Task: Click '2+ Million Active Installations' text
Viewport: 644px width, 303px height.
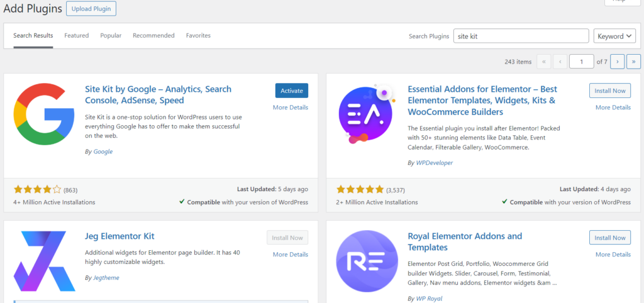Action: click(377, 202)
